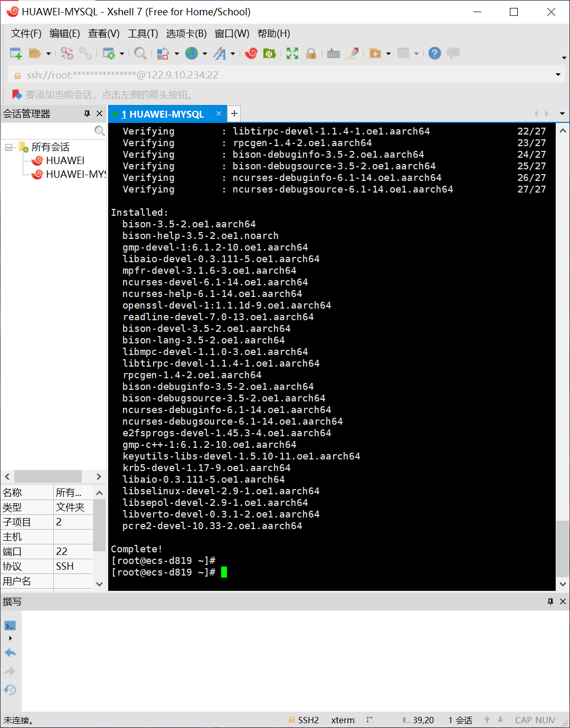
Task: Click the file transfer toolbar icon
Action: point(163,53)
